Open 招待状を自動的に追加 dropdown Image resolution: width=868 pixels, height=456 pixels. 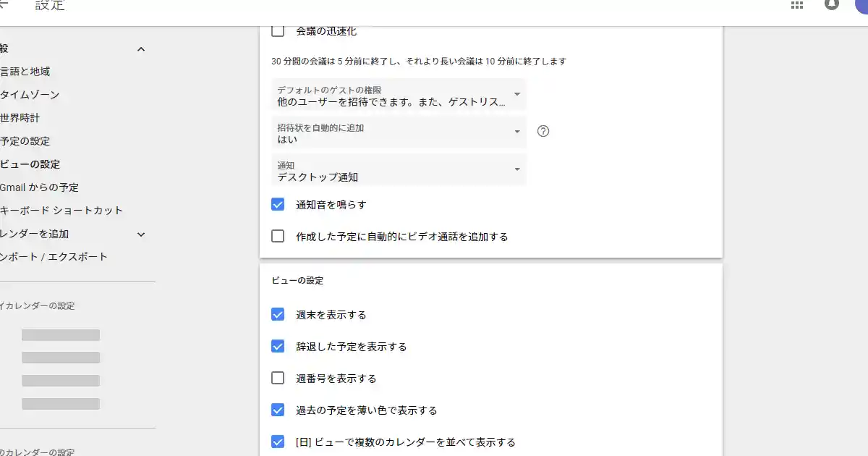(x=399, y=133)
